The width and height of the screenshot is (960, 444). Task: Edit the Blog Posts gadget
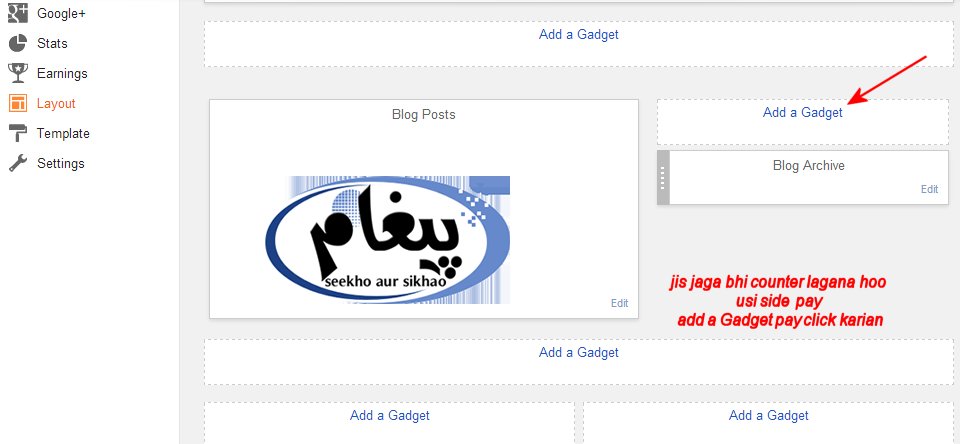(x=620, y=303)
